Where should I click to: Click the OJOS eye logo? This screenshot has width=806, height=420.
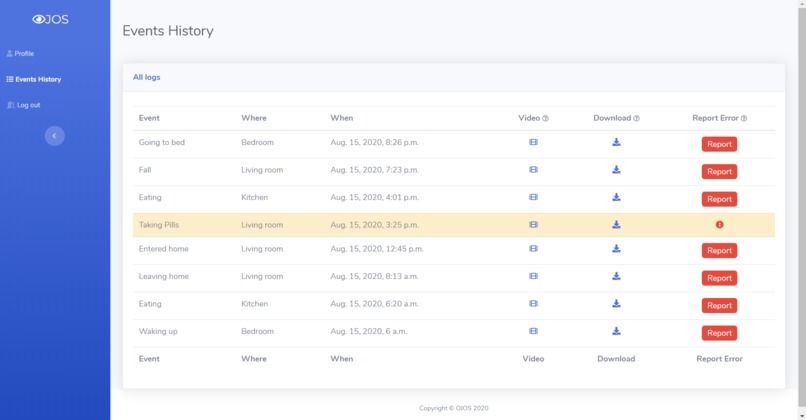[x=50, y=20]
